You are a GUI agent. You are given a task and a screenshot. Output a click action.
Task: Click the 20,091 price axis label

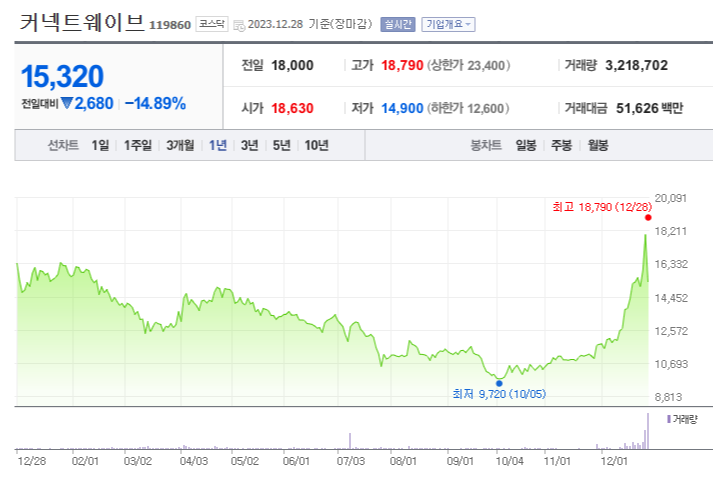671,198
